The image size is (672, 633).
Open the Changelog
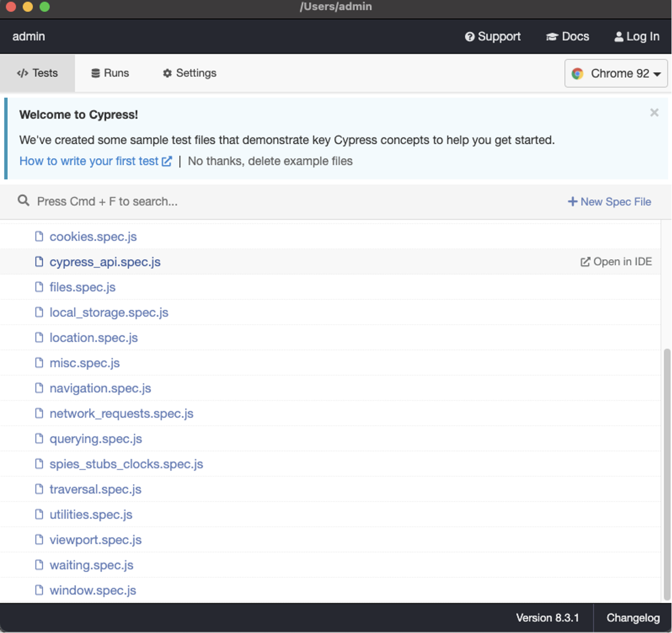[x=633, y=618]
